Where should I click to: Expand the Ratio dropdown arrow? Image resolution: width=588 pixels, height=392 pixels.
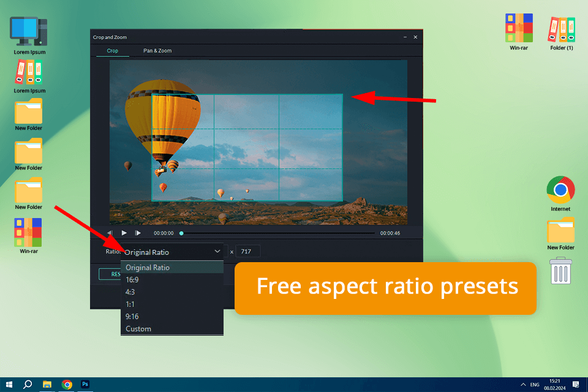[217, 251]
